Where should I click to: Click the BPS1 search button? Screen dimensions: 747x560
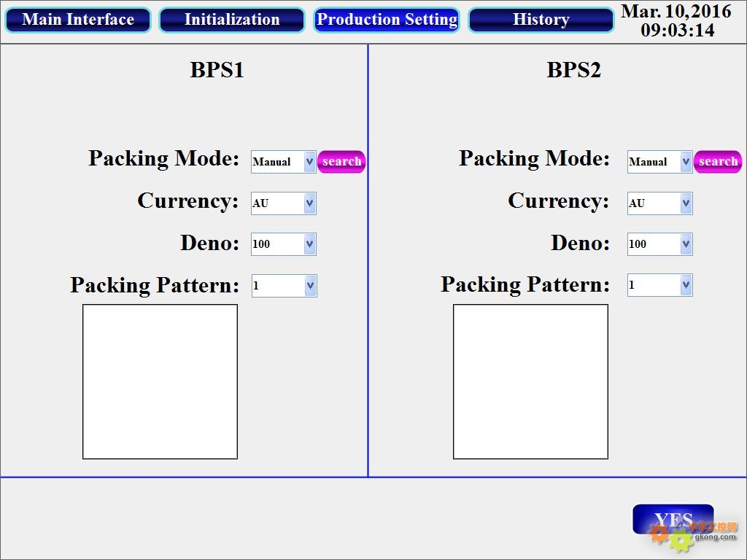pos(341,162)
